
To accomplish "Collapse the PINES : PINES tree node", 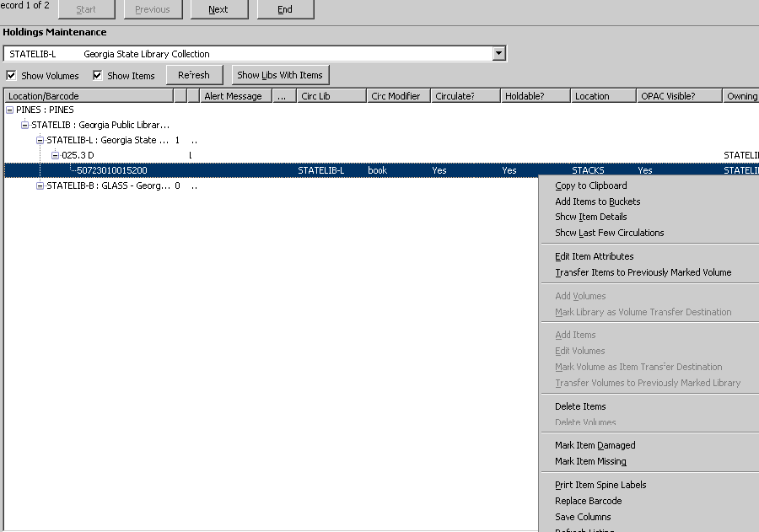I will [x=9, y=110].
